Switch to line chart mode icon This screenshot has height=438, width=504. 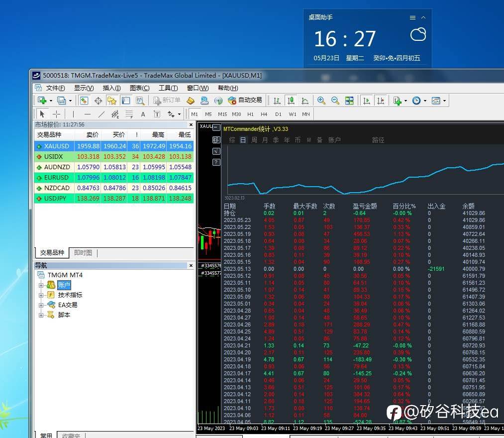305,101
